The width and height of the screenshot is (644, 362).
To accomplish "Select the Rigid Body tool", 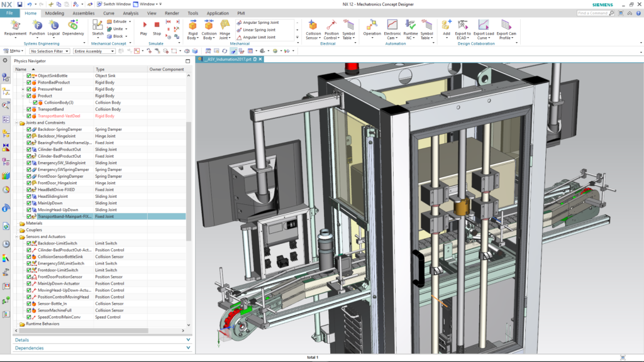I will coord(192,27).
